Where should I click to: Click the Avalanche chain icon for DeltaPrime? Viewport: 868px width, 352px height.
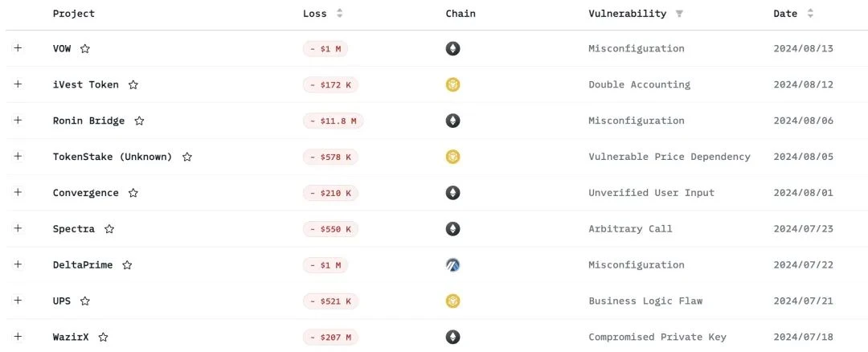(x=453, y=264)
